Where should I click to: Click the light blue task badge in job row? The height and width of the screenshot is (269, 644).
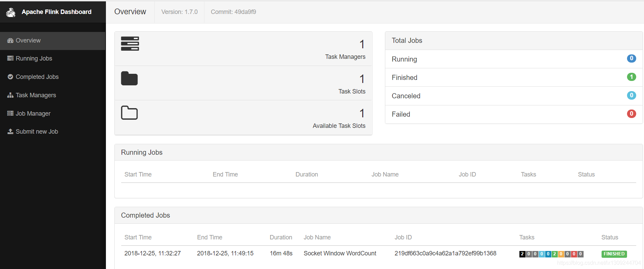pos(542,254)
